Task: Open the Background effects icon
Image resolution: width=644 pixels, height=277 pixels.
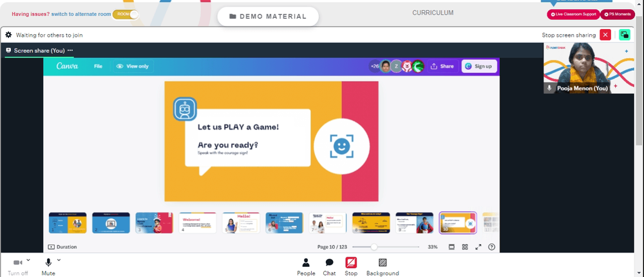Action: click(x=383, y=262)
